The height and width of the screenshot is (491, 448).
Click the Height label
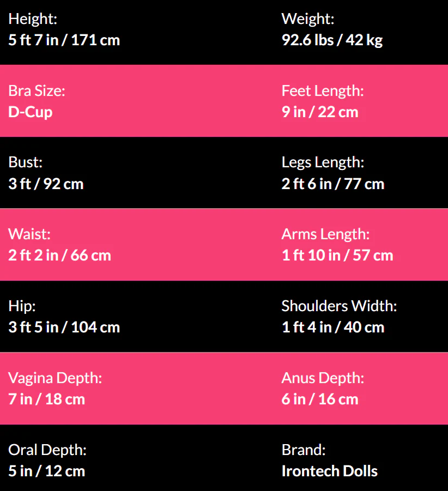pyautogui.click(x=33, y=19)
